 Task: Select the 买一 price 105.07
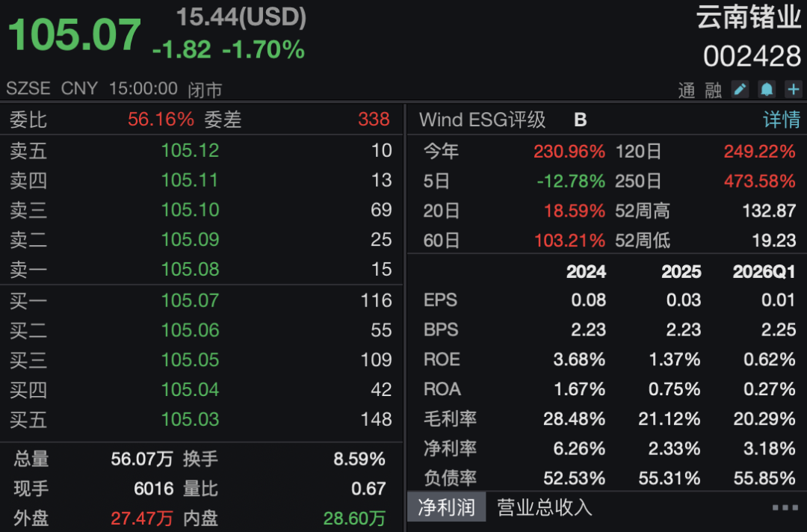pos(190,300)
